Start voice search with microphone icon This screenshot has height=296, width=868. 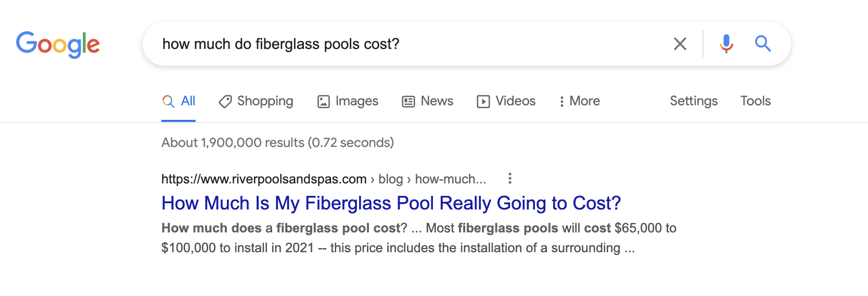coord(726,44)
